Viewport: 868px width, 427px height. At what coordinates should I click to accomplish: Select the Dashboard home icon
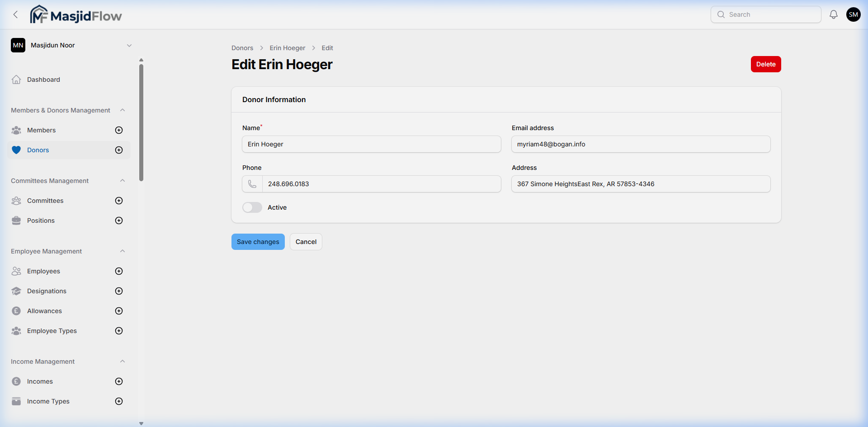(x=16, y=79)
